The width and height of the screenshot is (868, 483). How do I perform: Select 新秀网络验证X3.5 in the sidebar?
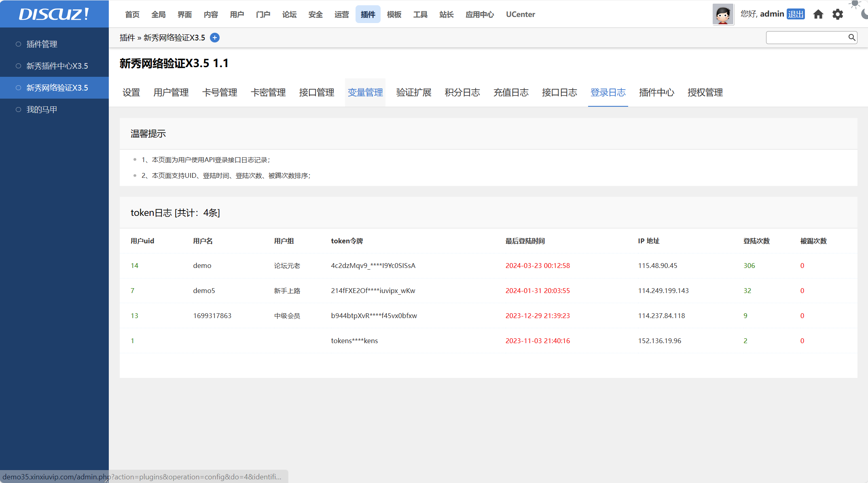click(54, 88)
